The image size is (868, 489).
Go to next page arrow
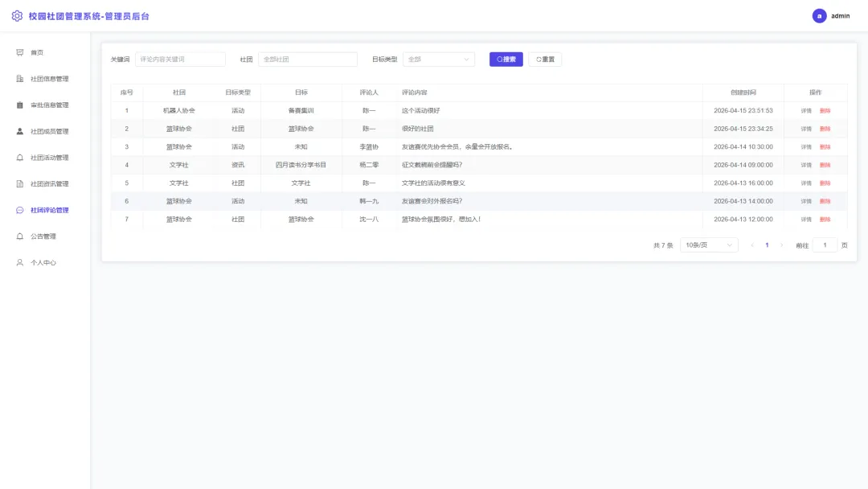(782, 245)
